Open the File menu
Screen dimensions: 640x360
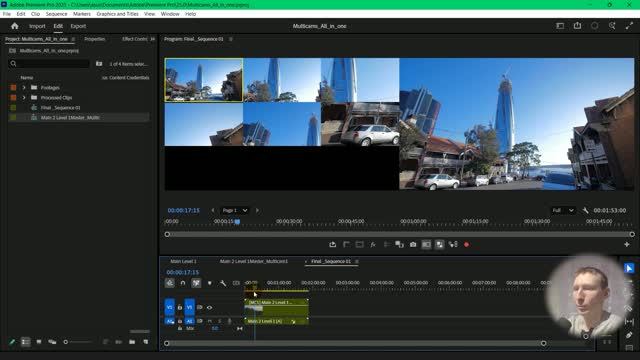(x=7, y=14)
